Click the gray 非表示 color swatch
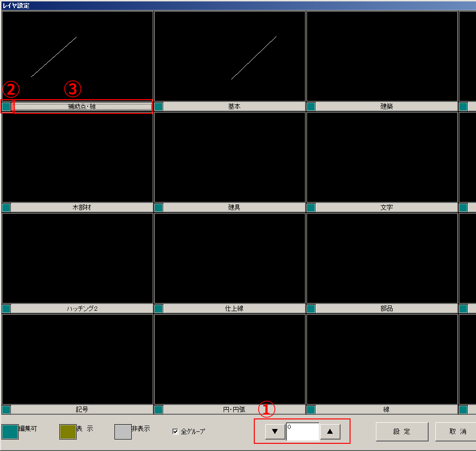The height and width of the screenshot is (451, 476). coord(123,432)
